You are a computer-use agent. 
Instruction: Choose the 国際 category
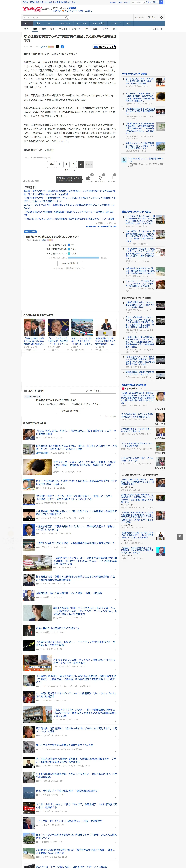click(44, 29)
